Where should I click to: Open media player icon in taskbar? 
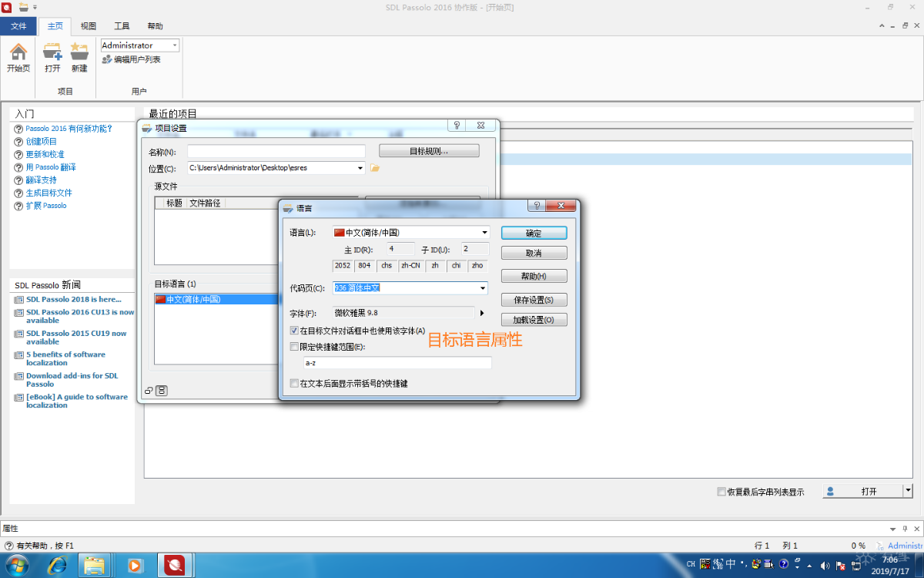[135, 565]
